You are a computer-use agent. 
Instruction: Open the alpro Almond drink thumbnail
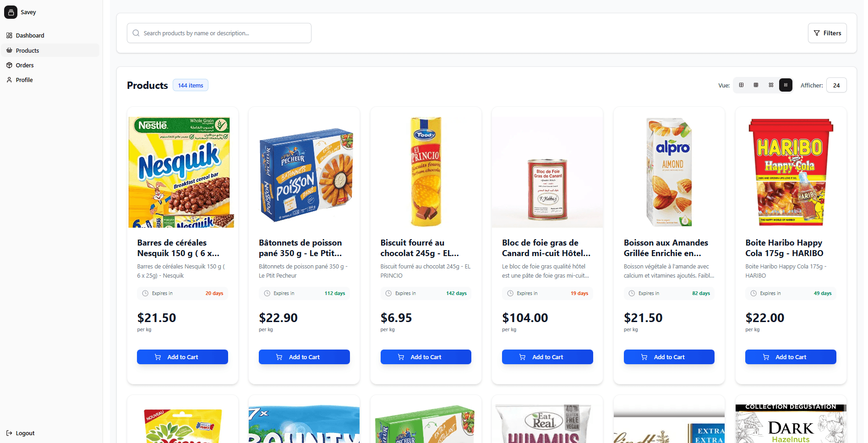[x=669, y=172]
